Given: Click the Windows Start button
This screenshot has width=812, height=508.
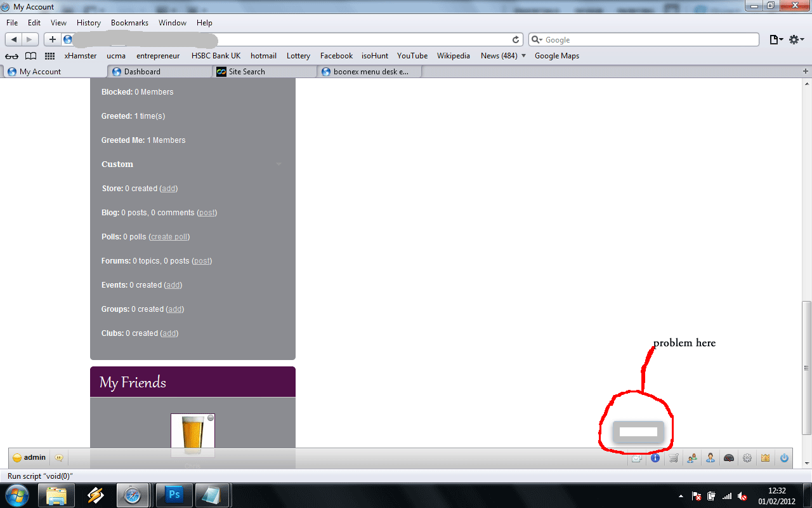Looking at the screenshot, I should click(x=16, y=495).
